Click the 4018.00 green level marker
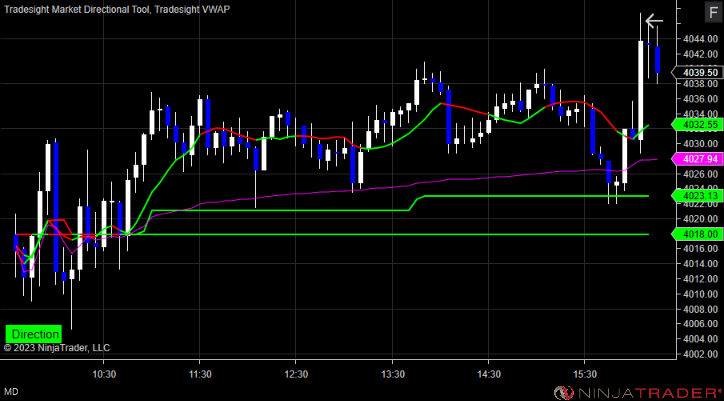Screen dimensions: 724x401 (698, 234)
